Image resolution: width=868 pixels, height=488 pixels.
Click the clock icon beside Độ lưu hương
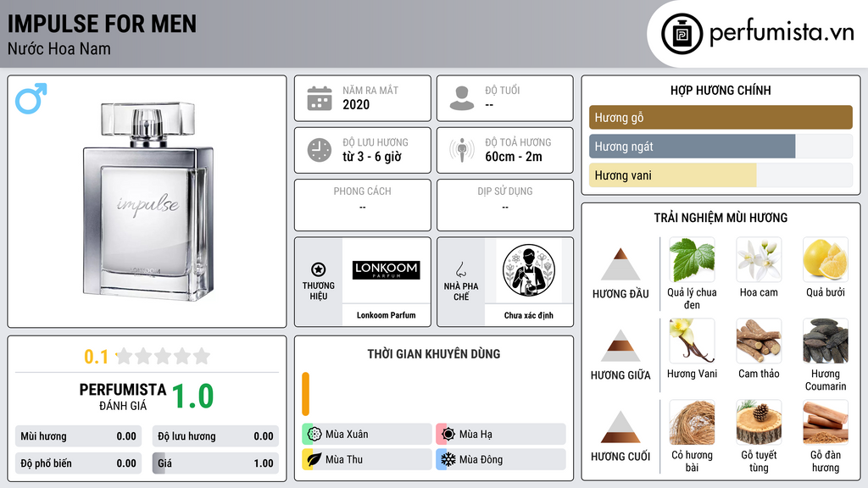[320, 150]
